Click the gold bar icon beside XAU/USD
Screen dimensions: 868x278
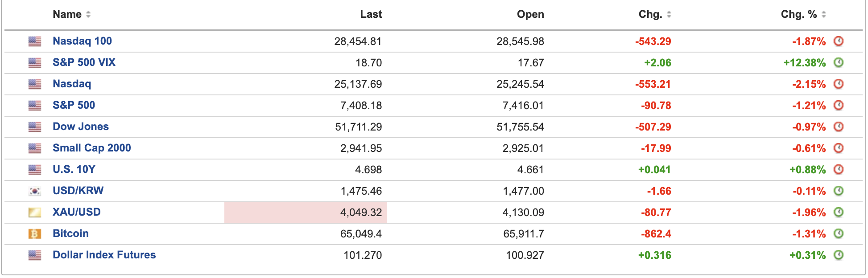[35, 213]
